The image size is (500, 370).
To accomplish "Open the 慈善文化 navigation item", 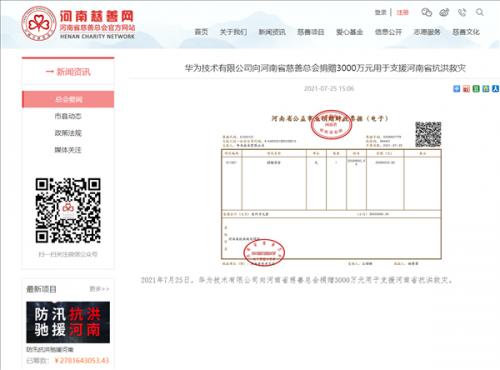I will coord(466,32).
